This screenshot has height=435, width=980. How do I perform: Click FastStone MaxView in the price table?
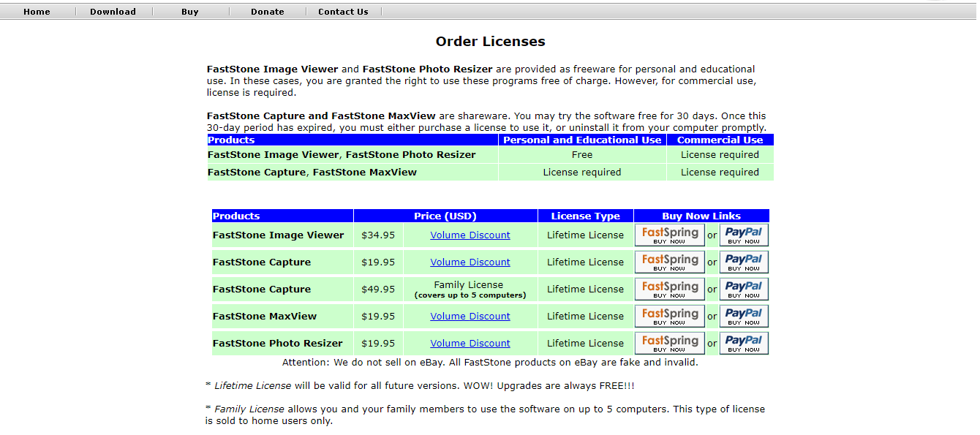[265, 317]
